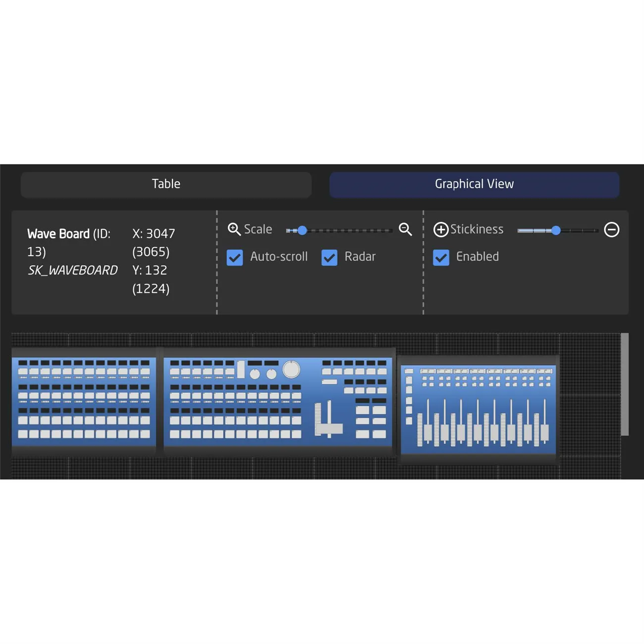Select the leftmost button-grid panel thumbnail
Image resolution: width=644 pixels, height=644 pixels.
(x=84, y=401)
